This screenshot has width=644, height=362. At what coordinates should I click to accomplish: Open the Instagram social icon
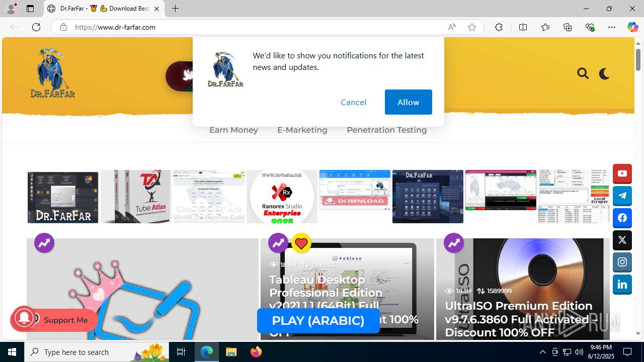click(622, 262)
